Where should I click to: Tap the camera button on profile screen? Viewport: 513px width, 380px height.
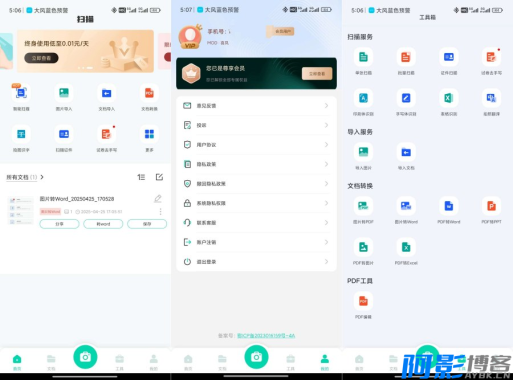[256, 357]
